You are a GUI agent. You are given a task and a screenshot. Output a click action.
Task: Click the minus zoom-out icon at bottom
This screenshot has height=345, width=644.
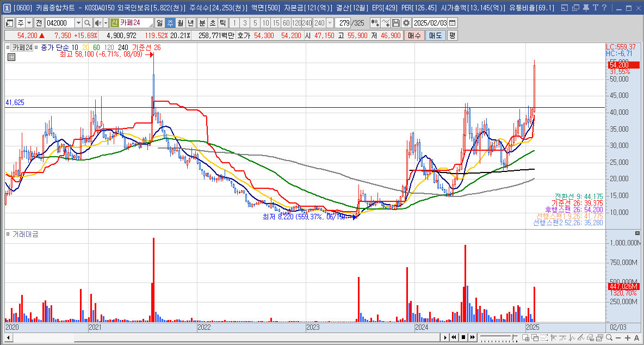click(x=618, y=338)
